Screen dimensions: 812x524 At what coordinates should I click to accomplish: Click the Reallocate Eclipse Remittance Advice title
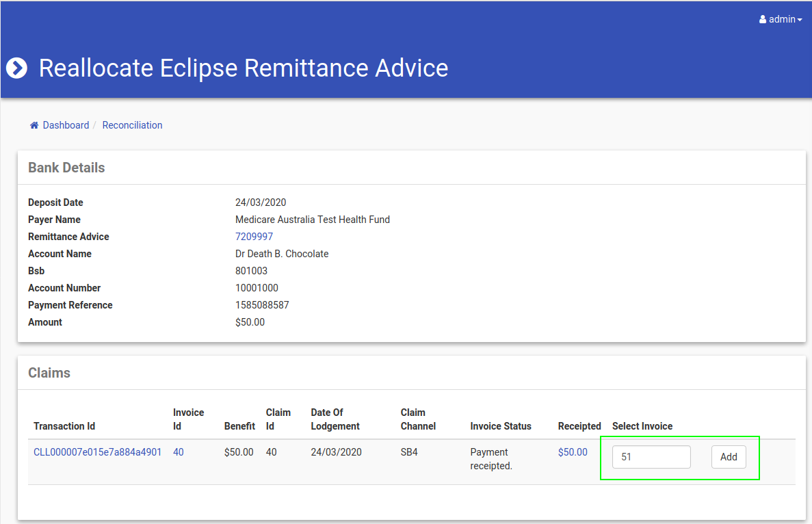tap(244, 68)
